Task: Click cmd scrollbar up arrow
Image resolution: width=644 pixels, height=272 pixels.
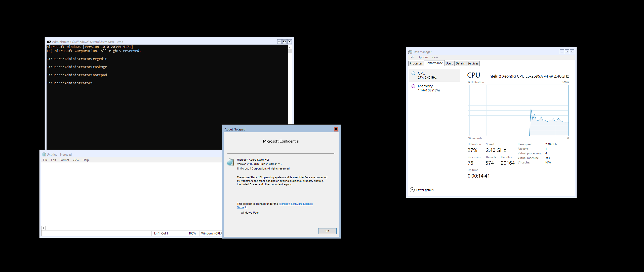Action: coord(290,47)
